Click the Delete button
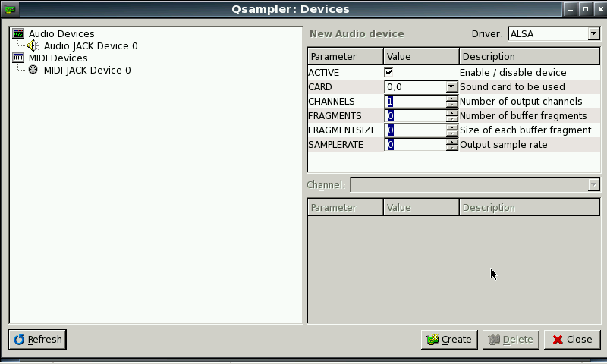Image resolution: width=607 pixels, height=364 pixels. tap(511, 339)
